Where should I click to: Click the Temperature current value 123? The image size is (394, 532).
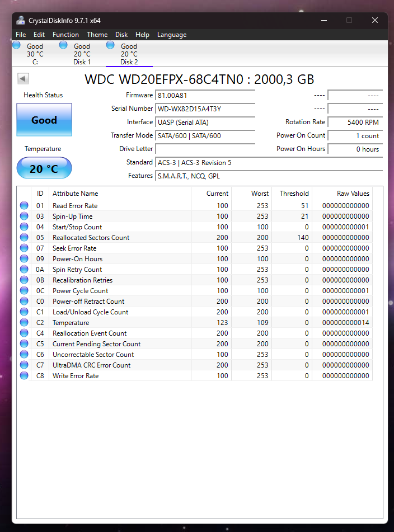point(222,322)
